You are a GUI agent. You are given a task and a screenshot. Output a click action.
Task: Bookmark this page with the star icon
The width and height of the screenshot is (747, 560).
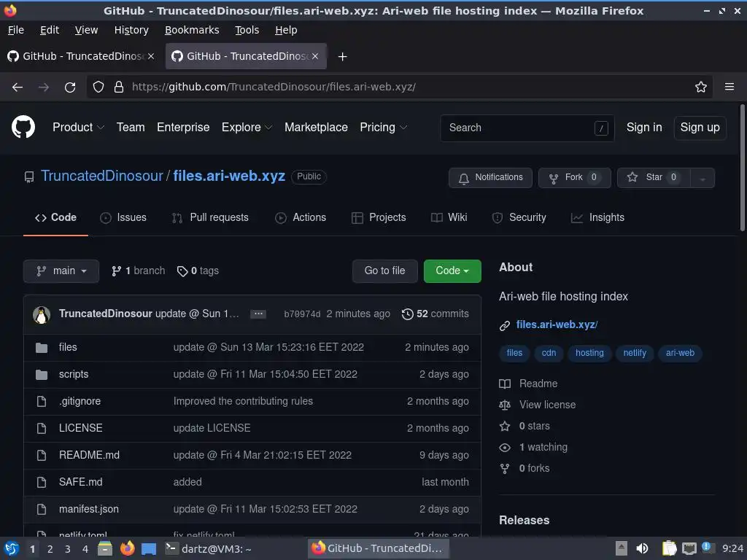(x=701, y=87)
